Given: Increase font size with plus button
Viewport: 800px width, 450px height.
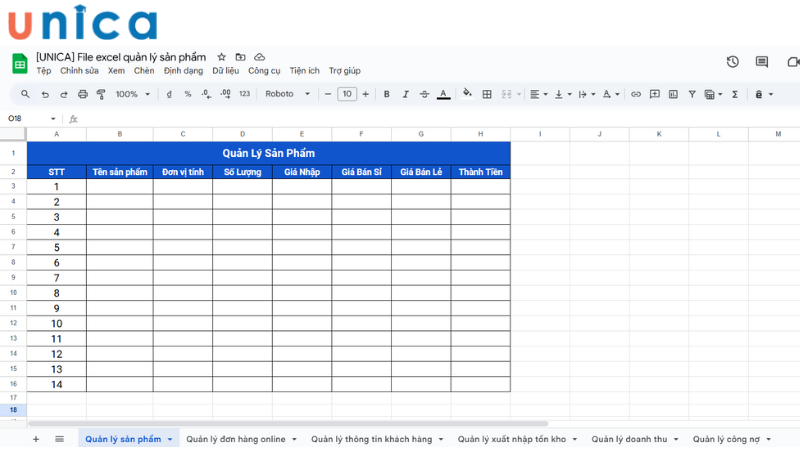Looking at the screenshot, I should pos(365,94).
